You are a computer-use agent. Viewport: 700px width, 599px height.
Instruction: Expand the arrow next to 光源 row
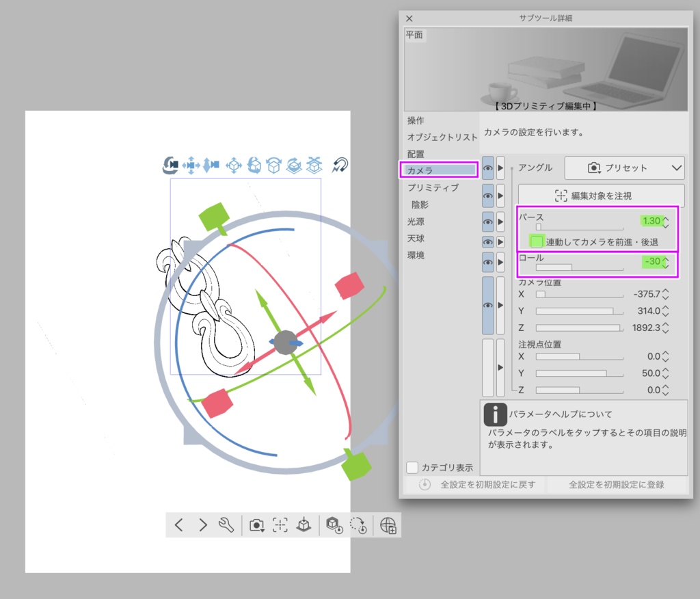click(x=500, y=222)
